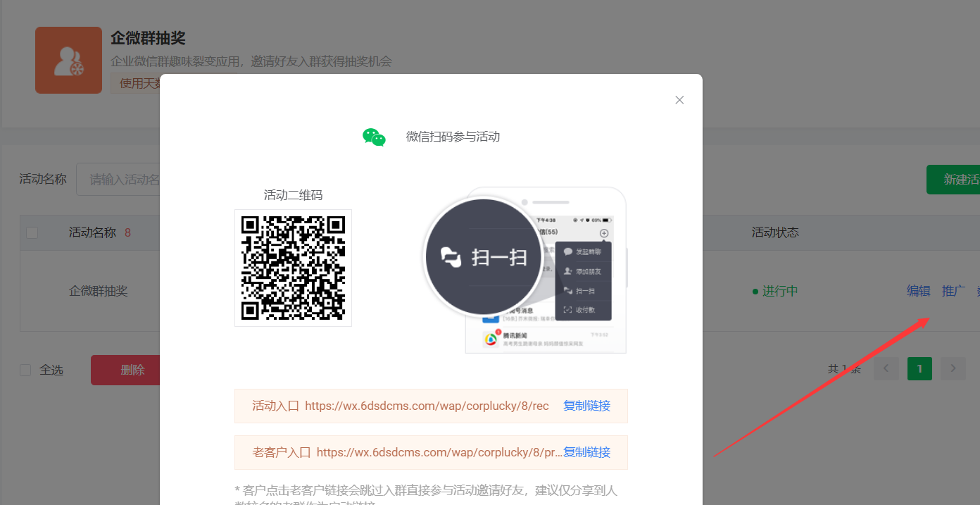Focus the 活动名称 search input
This screenshot has width=980, height=505.
click(118, 180)
